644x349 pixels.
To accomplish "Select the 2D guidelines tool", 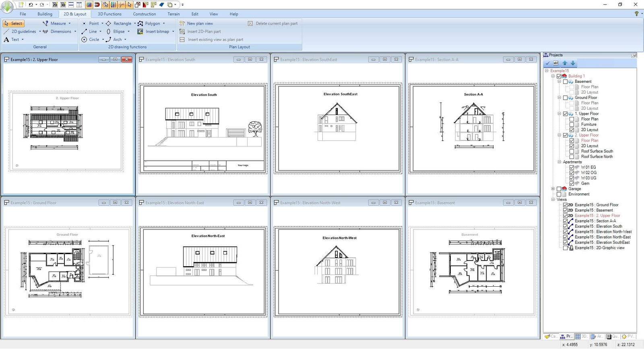I will click(x=20, y=31).
